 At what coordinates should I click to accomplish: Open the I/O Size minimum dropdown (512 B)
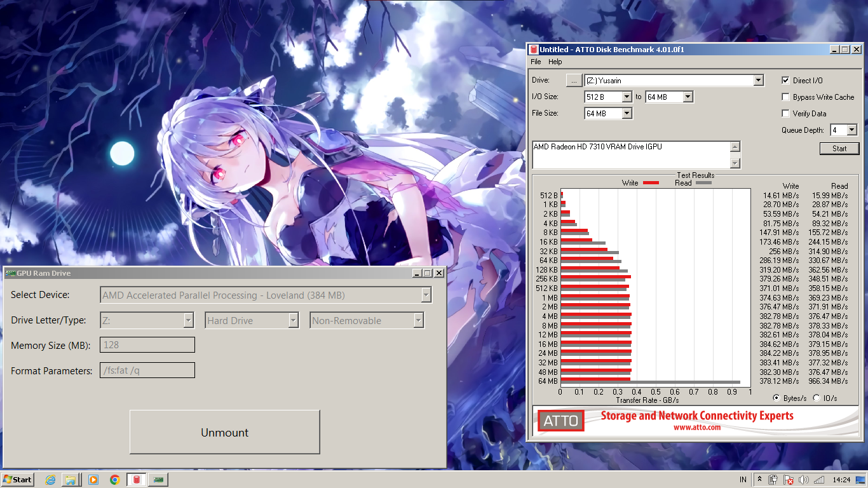[627, 97]
